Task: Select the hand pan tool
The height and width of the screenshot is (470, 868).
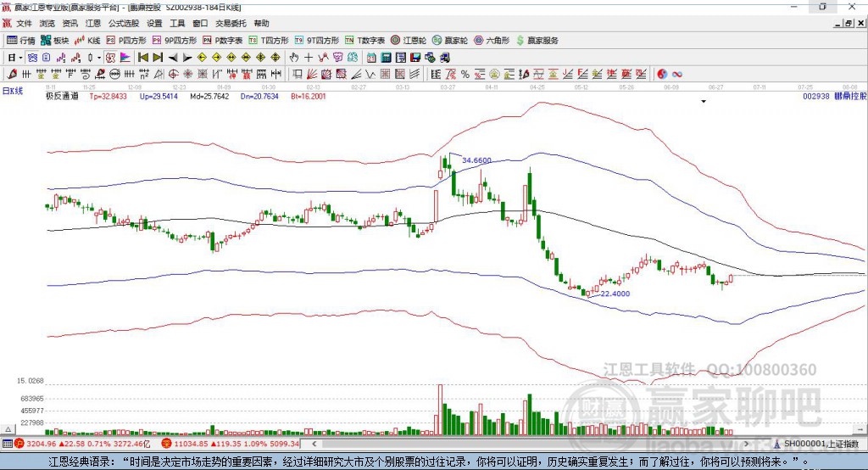Action: [293, 58]
